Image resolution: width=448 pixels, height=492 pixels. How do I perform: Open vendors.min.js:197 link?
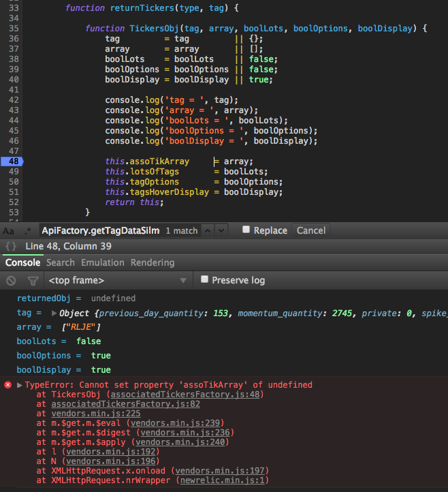pyautogui.click(x=220, y=471)
